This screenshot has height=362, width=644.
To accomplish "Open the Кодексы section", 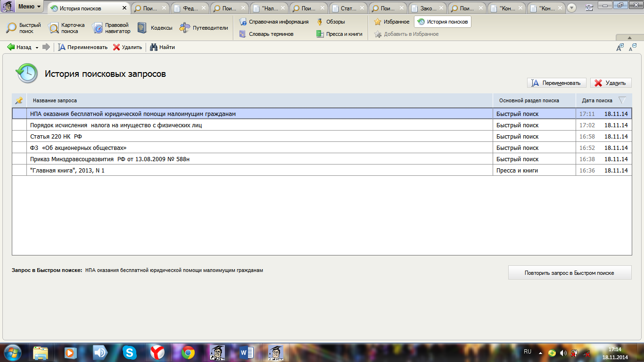I will tap(155, 28).
